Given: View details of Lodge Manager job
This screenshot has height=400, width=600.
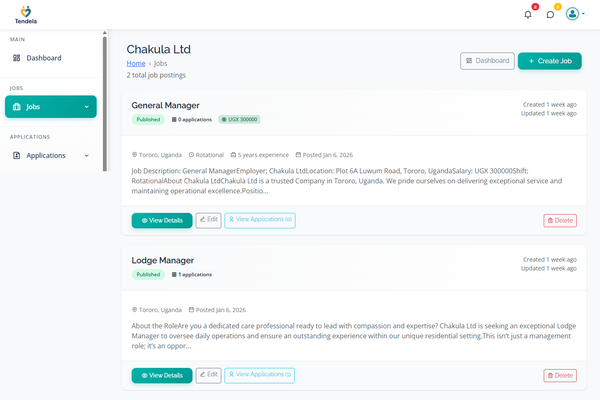Looking at the screenshot, I should (x=161, y=375).
